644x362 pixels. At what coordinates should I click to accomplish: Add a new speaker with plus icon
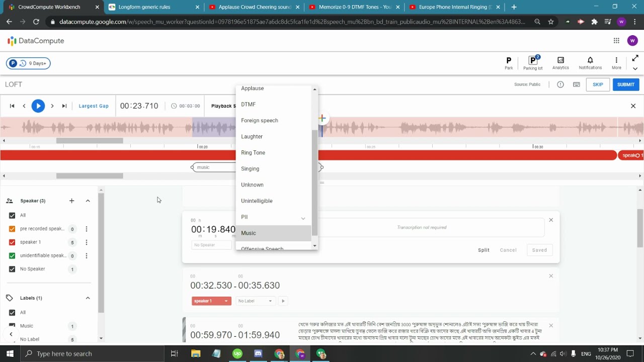click(71, 201)
